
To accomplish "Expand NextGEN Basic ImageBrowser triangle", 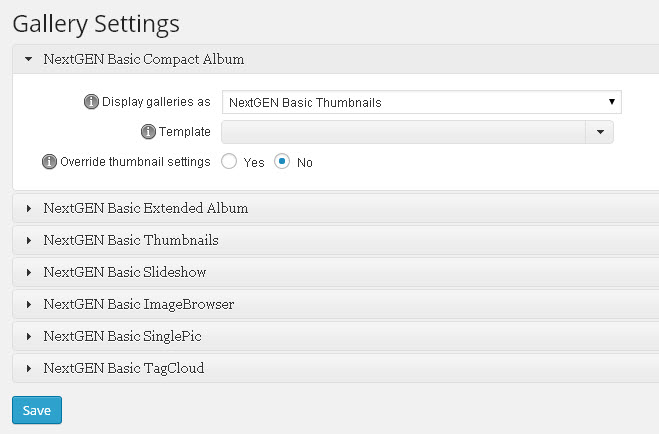I will (29, 304).
